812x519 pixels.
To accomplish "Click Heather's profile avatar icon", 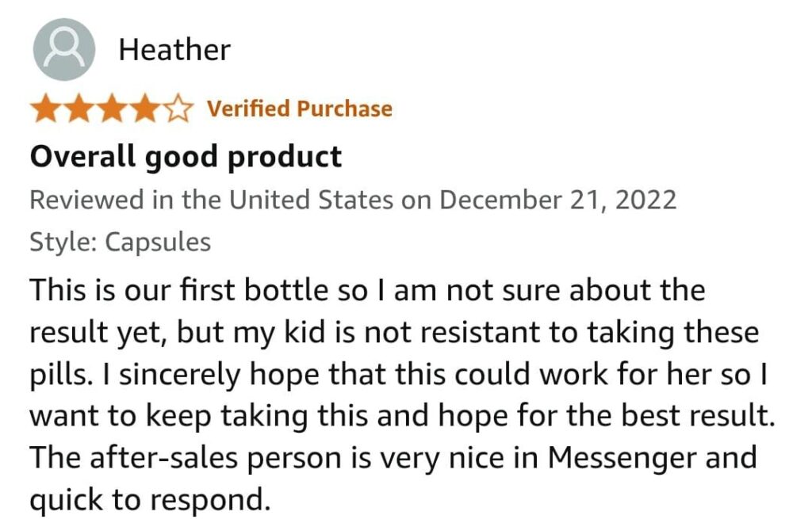I will click(64, 49).
